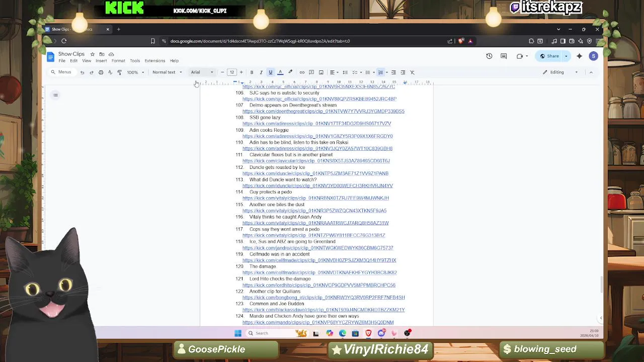The width and height of the screenshot is (644, 362).
Task: Open Gemini sparkle assistant
Action: tap(579, 56)
